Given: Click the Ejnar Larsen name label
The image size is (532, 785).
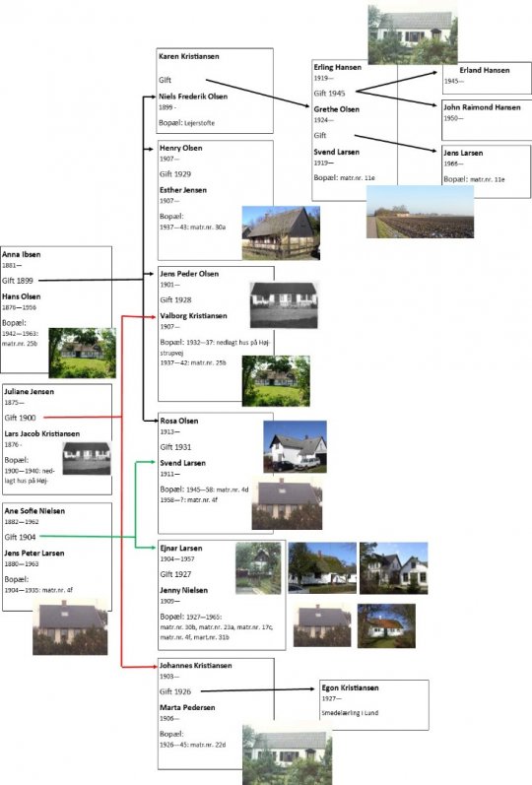Looking at the screenshot, I should 181,549.
